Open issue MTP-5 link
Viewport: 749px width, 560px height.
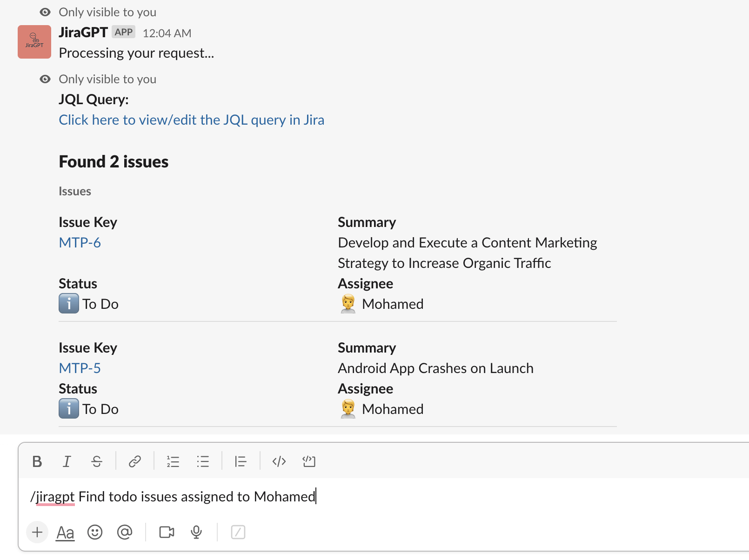click(x=80, y=368)
